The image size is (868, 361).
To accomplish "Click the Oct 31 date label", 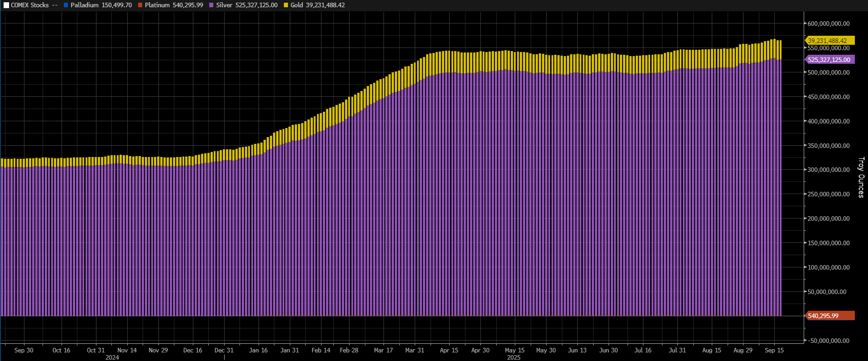I will click(96, 350).
